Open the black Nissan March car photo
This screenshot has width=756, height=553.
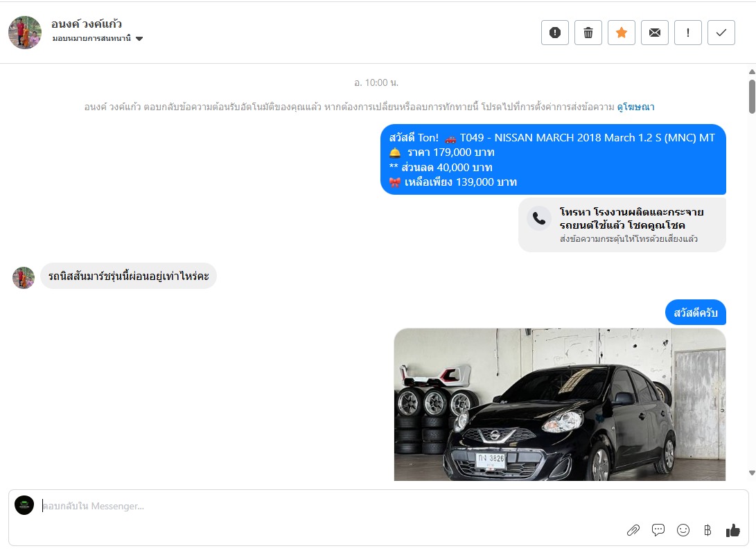point(560,405)
